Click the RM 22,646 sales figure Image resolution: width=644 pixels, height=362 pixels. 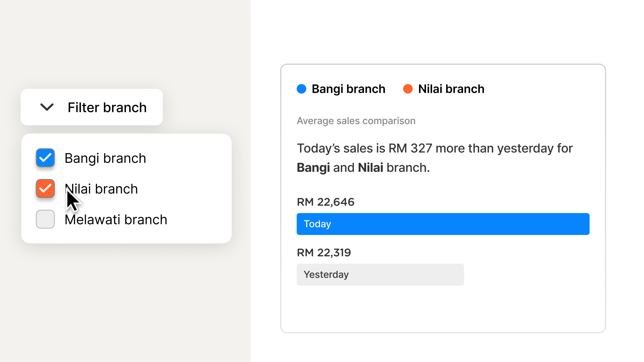click(325, 202)
